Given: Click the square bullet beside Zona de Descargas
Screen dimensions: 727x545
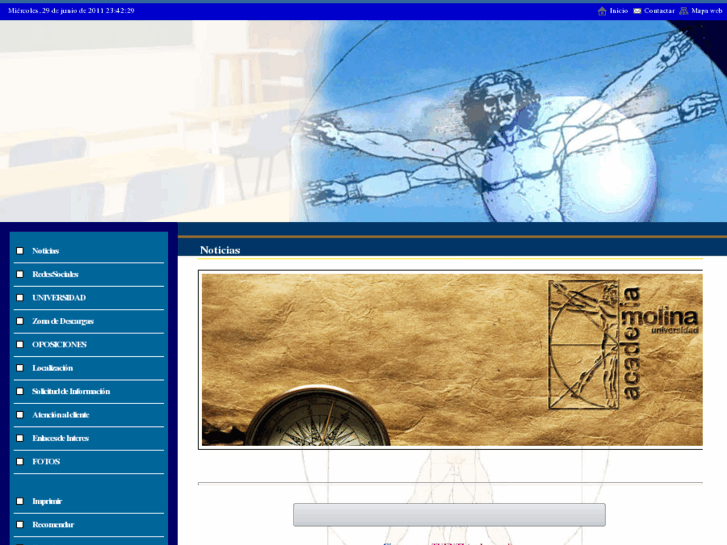Looking at the screenshot, I should tap(20, 321).
